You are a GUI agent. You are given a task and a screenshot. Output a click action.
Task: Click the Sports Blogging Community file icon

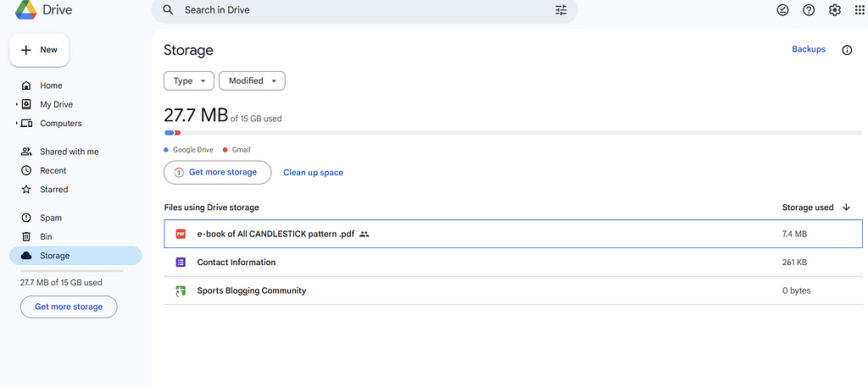(x=181, y=290)
